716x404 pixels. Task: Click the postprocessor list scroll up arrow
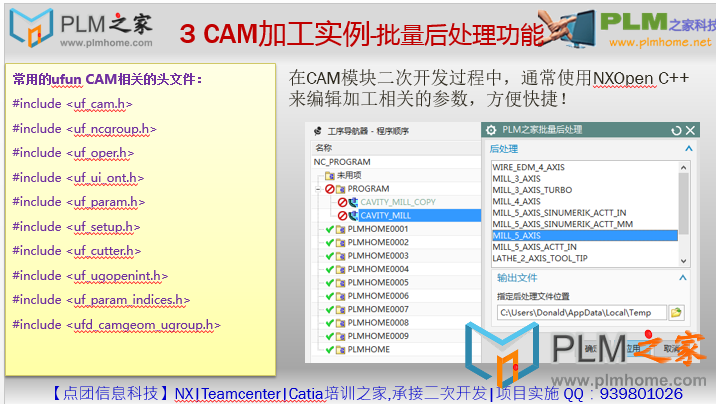[x=684, y=168]
